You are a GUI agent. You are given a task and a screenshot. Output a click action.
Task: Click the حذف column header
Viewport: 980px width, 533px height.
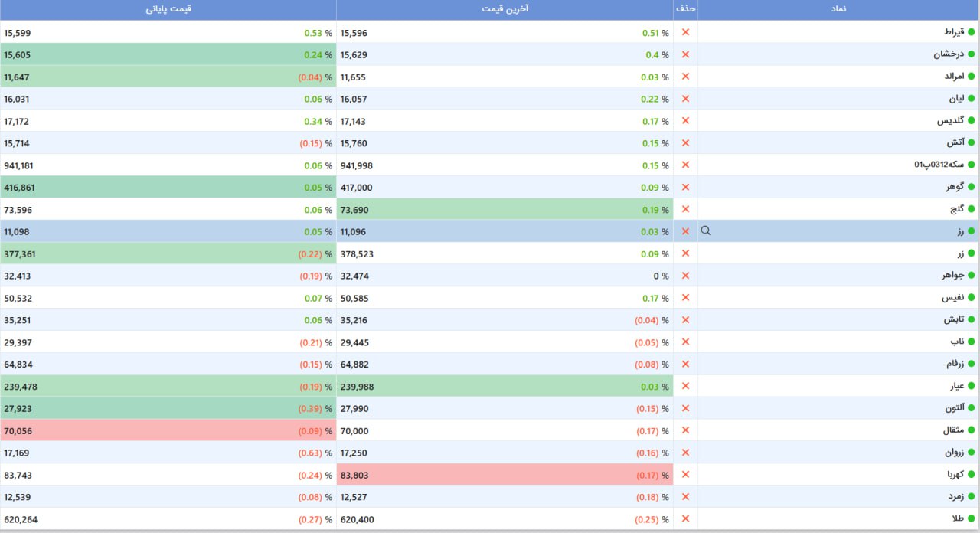click(x=685, y=9)
